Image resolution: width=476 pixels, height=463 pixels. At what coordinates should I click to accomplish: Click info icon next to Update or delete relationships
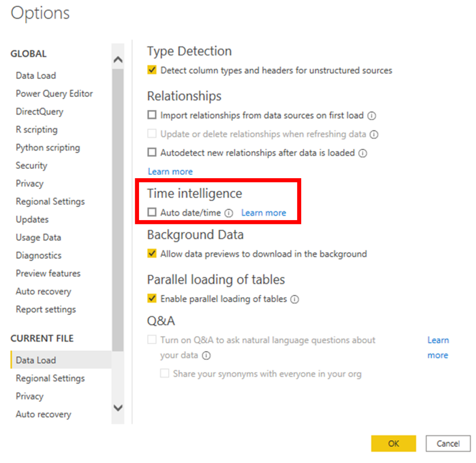tap(374, 134)
